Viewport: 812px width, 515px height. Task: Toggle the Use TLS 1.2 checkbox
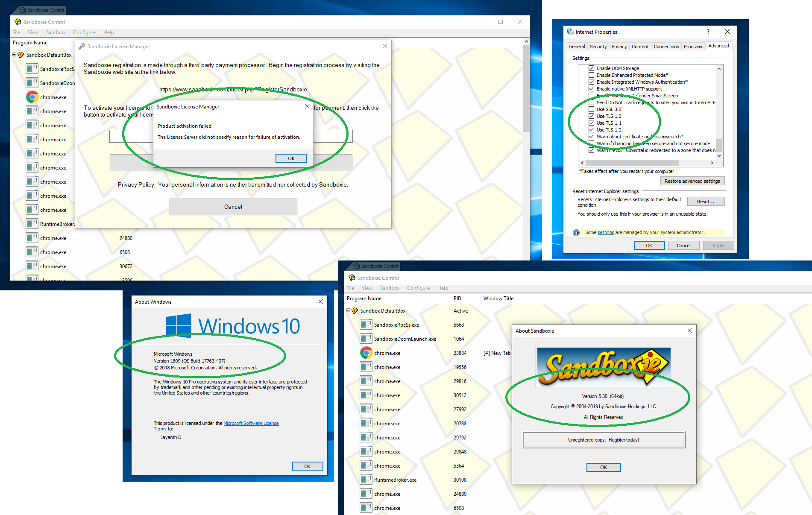click(x=591, y=130)
